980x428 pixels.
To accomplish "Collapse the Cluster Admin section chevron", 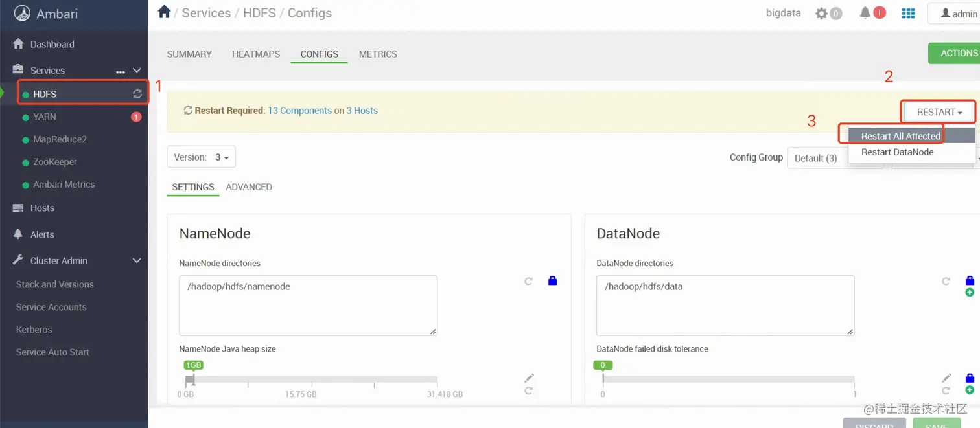I will click(137, 260).
